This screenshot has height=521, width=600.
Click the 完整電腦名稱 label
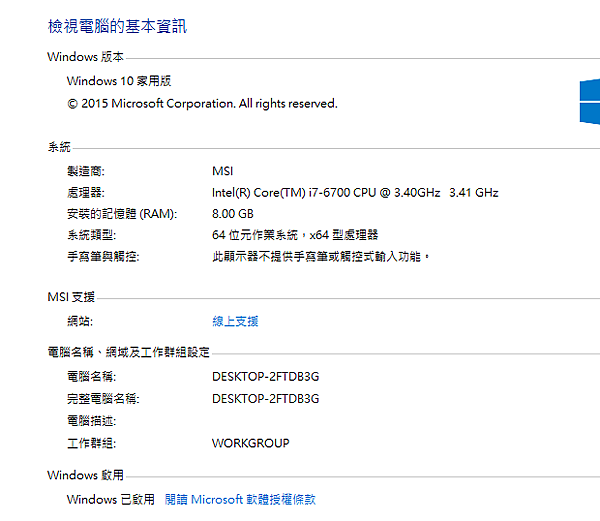pyautogui.click(x=102, y=399)
